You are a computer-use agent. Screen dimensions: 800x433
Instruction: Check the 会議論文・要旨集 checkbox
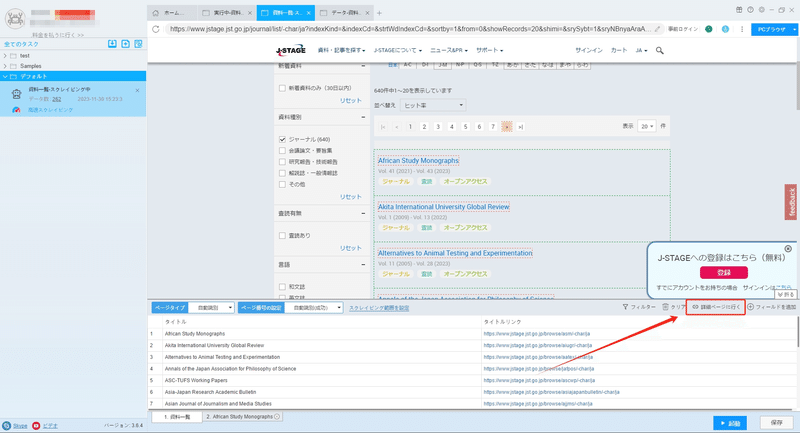coord(282,150)
